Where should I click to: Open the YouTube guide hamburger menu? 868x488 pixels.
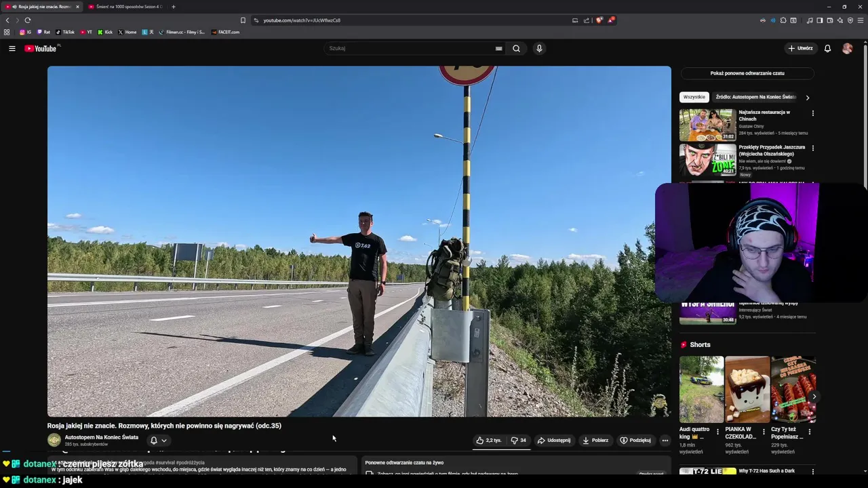click(x=12, y=49)
